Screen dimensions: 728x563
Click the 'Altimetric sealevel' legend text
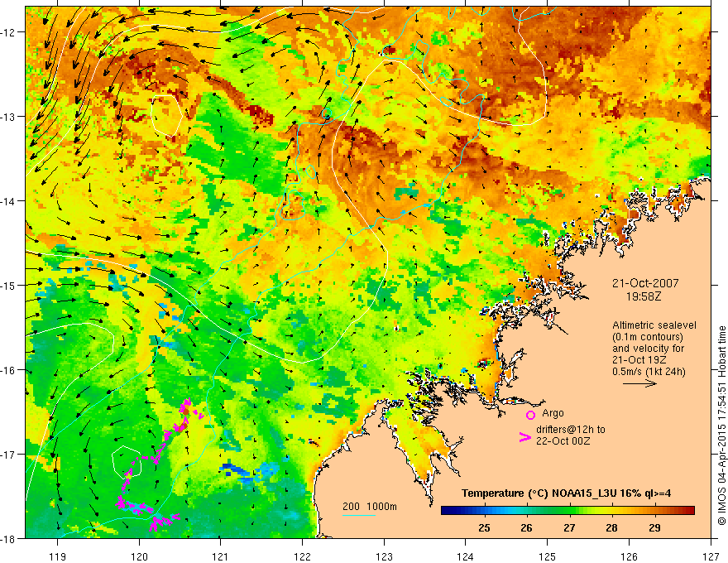tap(654, 325)
